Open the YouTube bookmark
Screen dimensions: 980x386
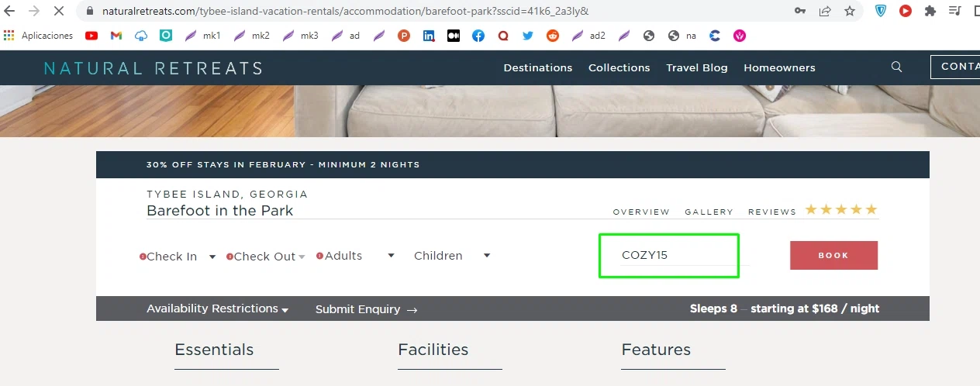click(91, 36)
